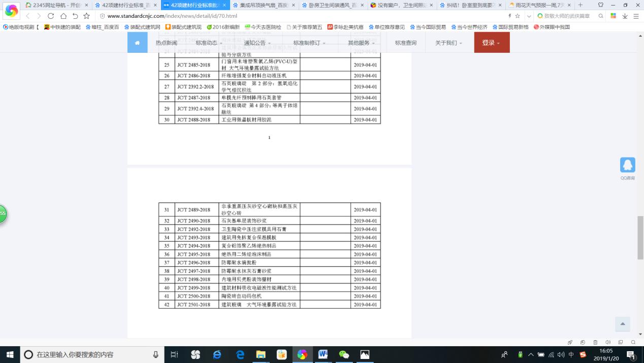This screenshot has height=363, width=644.
Task: Open Microsoft Word from the taskbar
Action: tap(323, 354)
